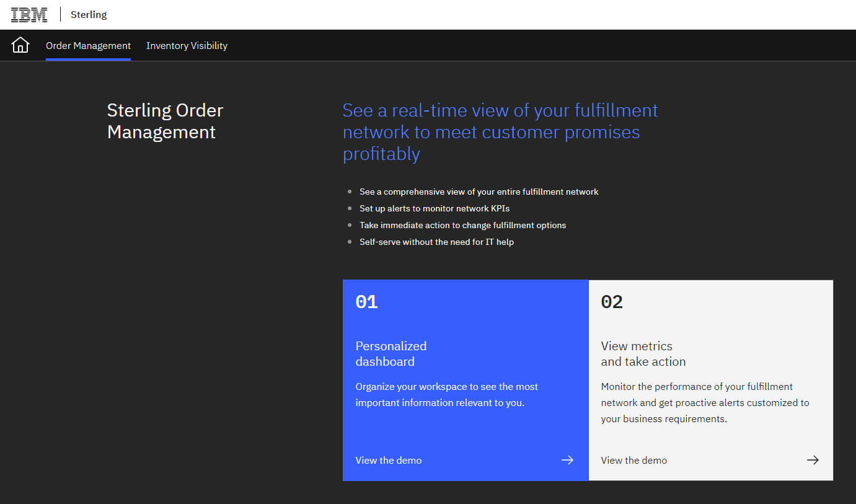Click the arrow icon on the View metrics card
Screen dimensions: 856x504
(813, 460)
